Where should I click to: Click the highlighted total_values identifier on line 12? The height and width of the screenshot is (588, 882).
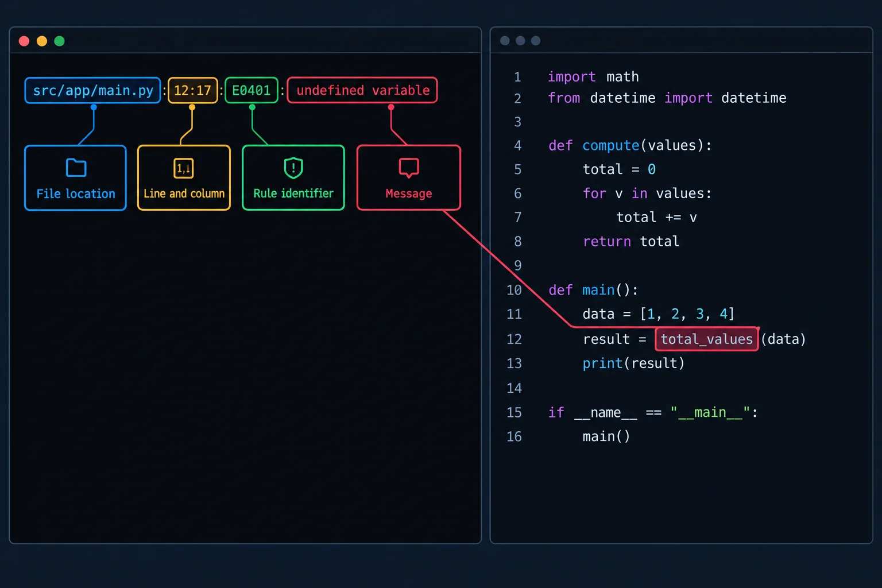(706, 339)
